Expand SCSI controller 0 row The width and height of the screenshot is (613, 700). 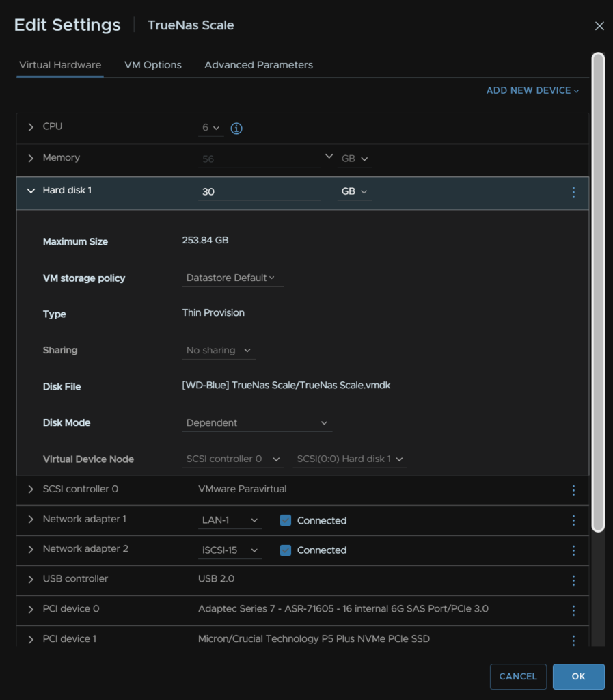30,489
